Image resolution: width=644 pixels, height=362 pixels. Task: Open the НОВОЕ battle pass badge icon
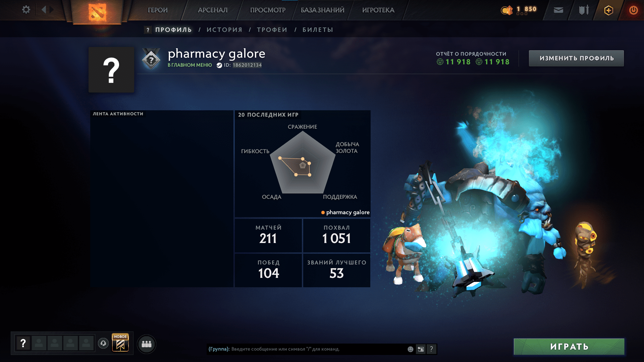point(120,343)
